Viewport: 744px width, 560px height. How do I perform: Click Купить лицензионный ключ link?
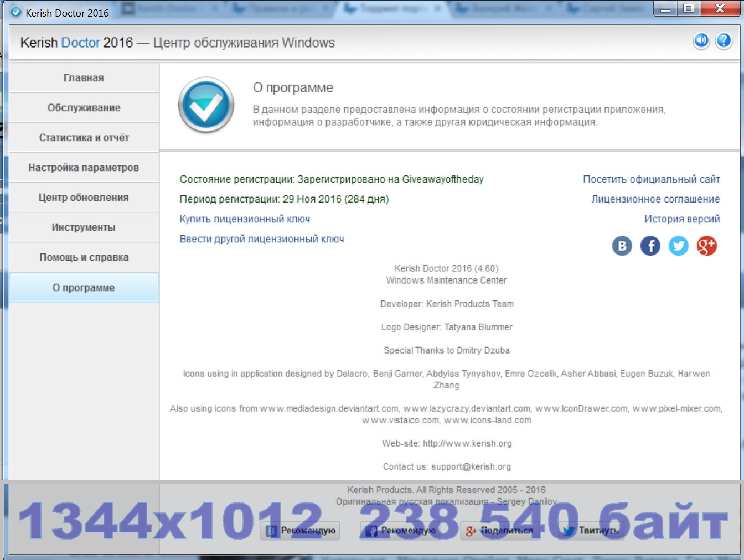coord(245,219)
